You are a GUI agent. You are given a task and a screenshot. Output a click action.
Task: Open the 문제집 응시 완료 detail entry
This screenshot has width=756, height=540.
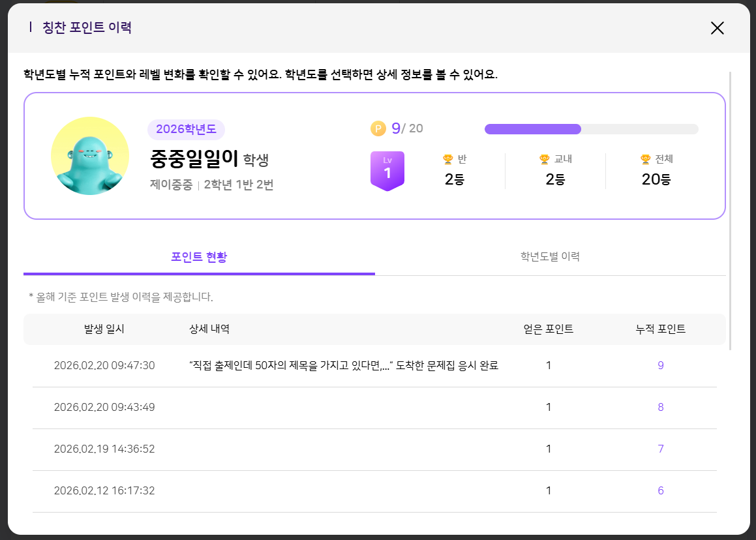pyautogui.click(x=343, y=366)
